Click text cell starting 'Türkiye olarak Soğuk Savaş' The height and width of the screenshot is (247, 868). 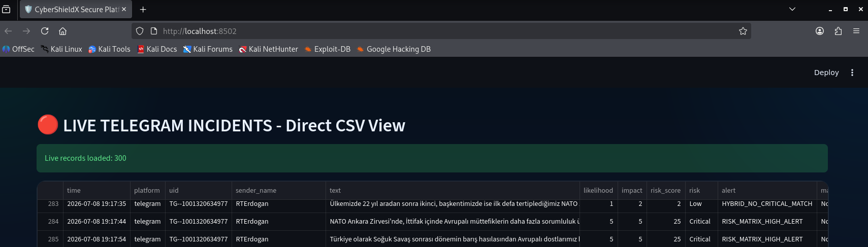[453, 239]
